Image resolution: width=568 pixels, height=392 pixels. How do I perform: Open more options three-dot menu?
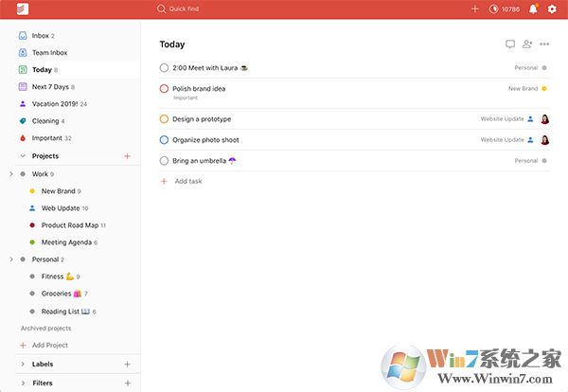(544, 44)
